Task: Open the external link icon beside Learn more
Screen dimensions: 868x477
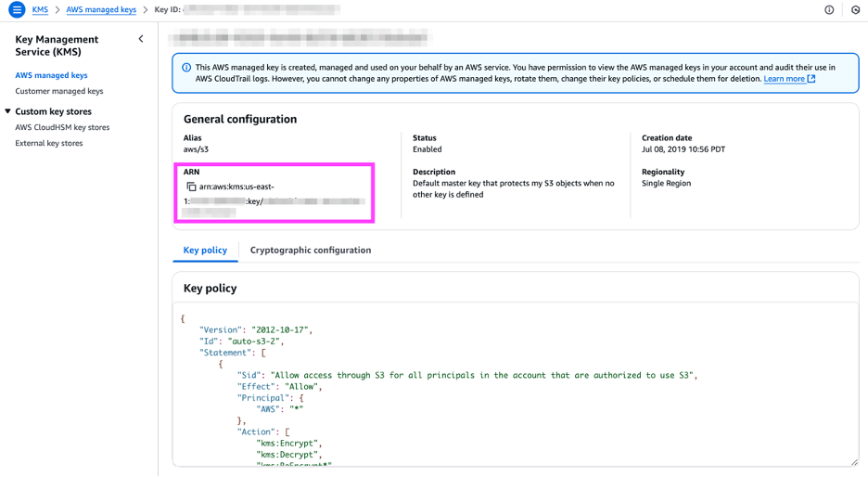Action: pyautogui.click(x=811, y=79)
